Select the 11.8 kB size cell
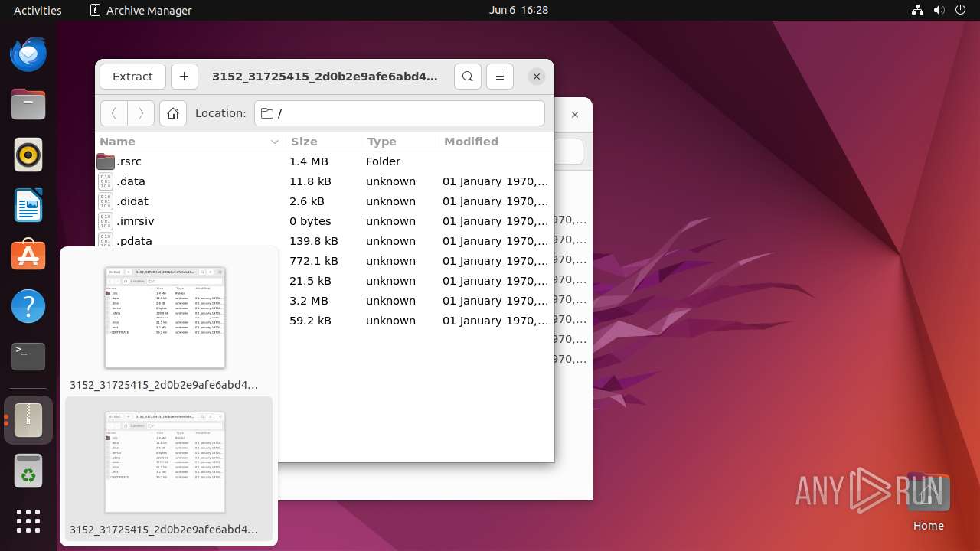Viewport: 980px width, 551px height. (x=310, y=181)
